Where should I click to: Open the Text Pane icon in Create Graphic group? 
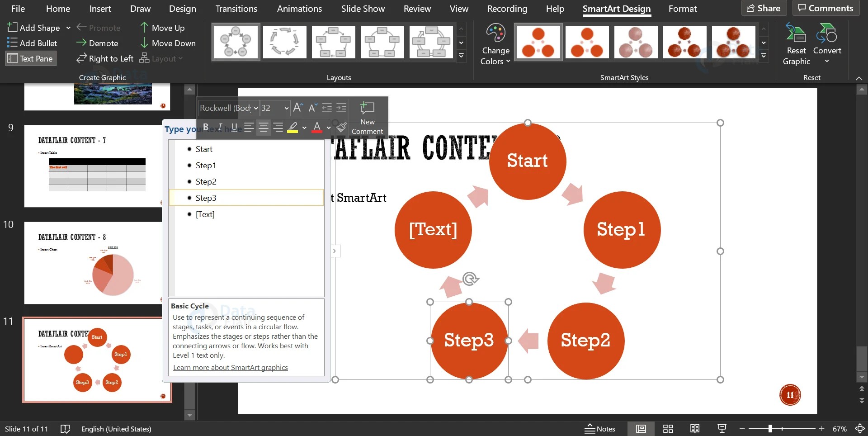tap(30, 58)
